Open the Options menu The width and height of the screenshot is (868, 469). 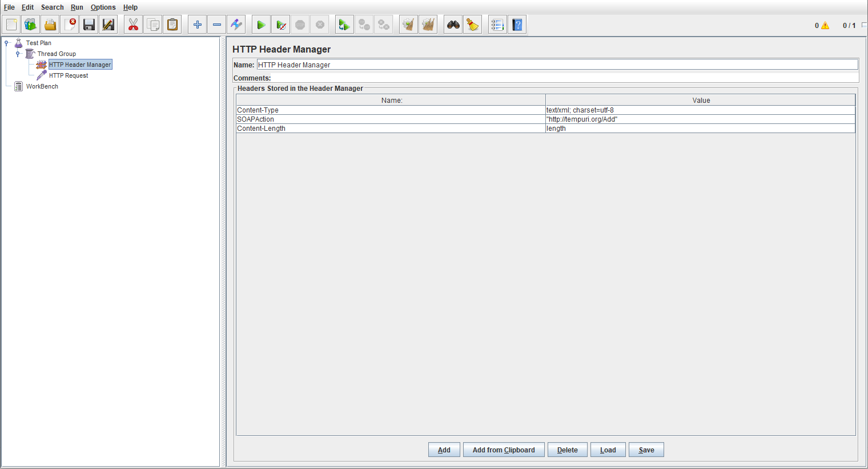[x=103, y=7]
